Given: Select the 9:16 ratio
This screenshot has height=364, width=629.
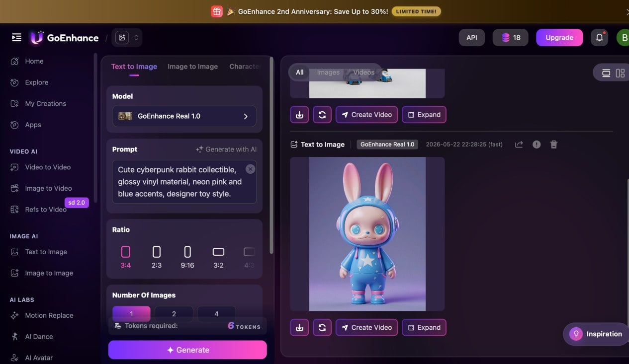Looking at the screenshot, I should tap(187, 257).
